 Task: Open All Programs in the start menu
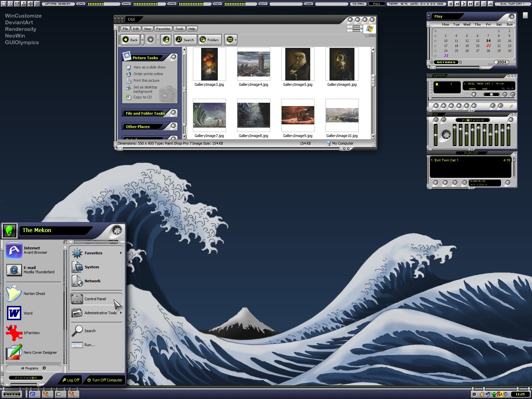(33, 368)
